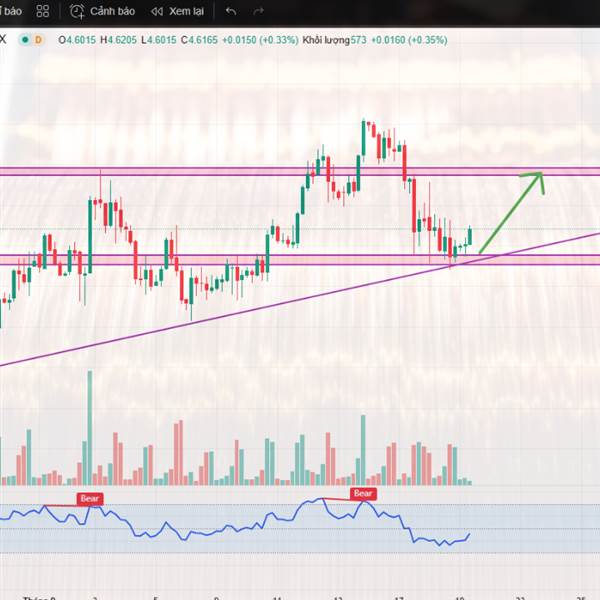Click the +0.0160 (+0.35%) value text
The height and width of the screenshot is (600, 600).
click(409, 40)
